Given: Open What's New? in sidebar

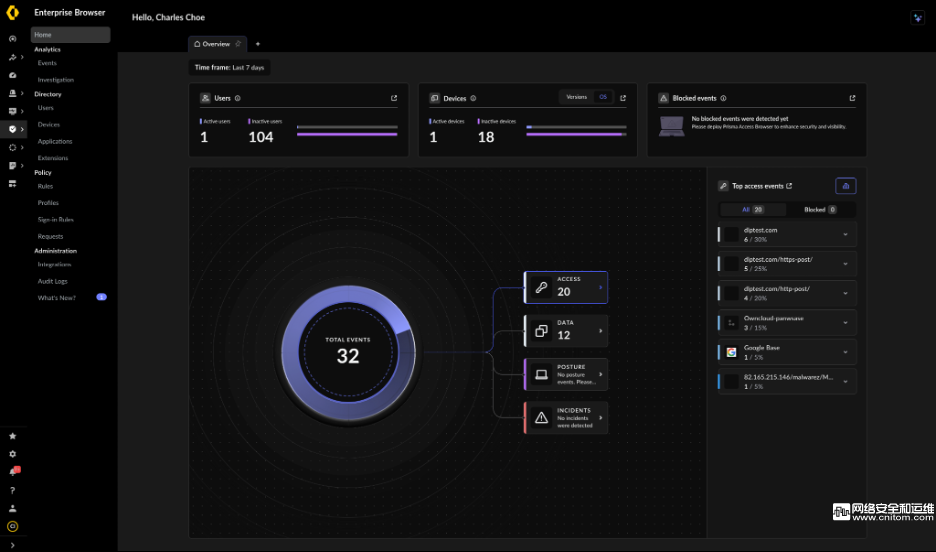Looking at the screenshot, I should 57,297.
